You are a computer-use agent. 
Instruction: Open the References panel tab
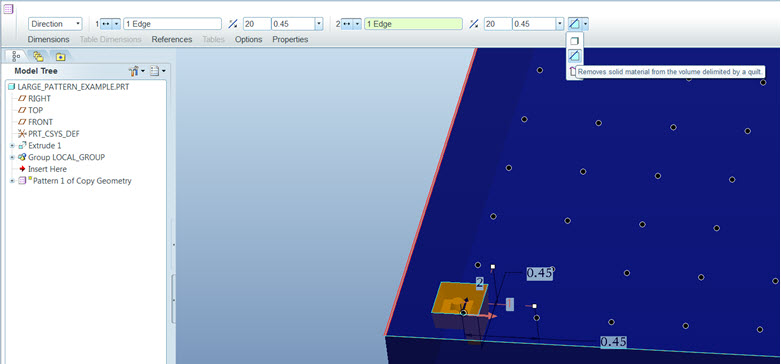click(172, 39)
